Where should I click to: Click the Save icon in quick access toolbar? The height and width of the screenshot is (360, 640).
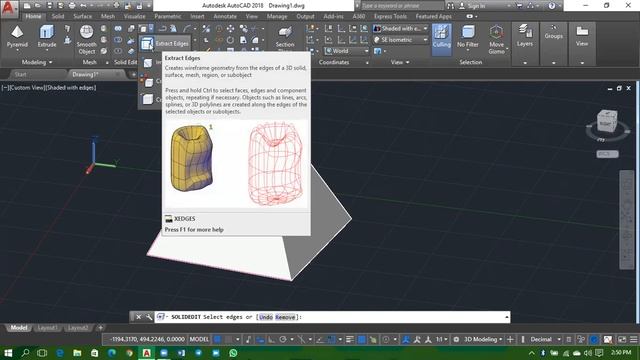(49, 6)
